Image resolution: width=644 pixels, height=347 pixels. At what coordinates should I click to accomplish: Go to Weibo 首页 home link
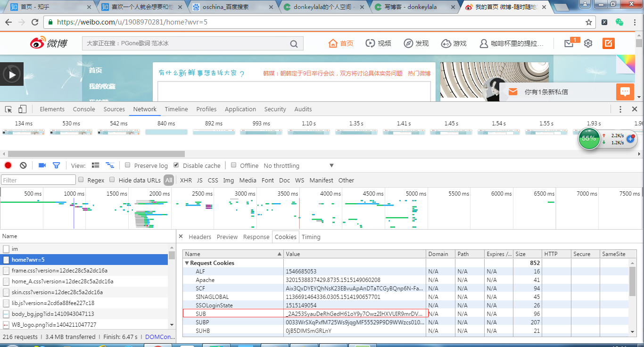(x=341, y=43)
